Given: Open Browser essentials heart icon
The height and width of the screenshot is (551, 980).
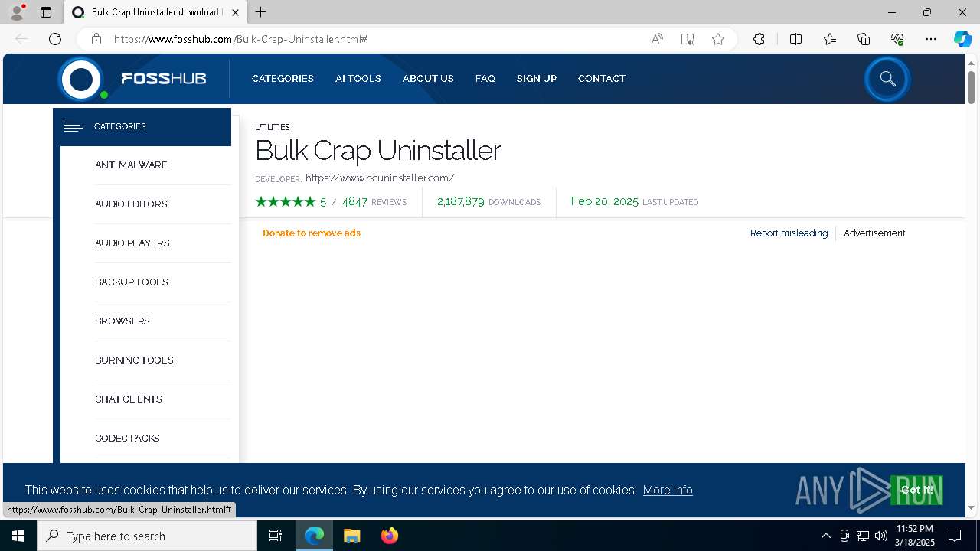Looking at the screenshot, I should click(897, 39).
